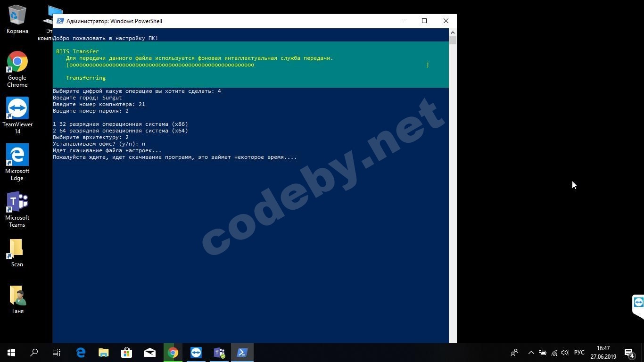Open taskbar search magnifier
The width and height of the screenshot is (644, 362).
pos(34,353)
